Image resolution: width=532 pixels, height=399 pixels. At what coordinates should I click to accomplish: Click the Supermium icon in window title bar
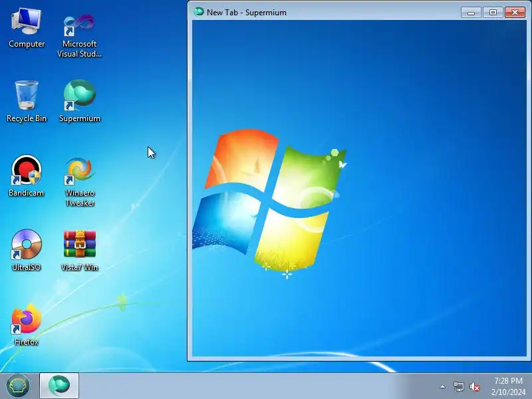click(x=198, y=12)
